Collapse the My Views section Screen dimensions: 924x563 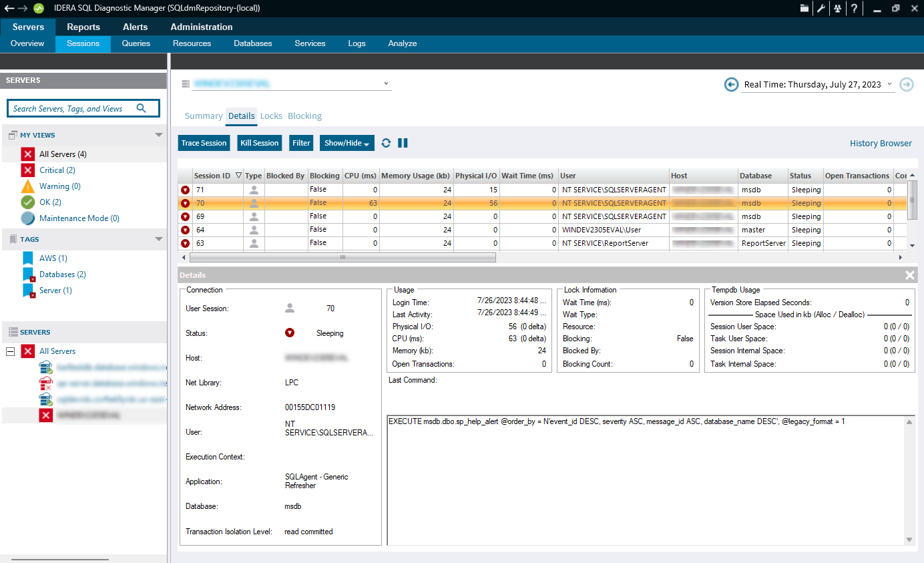pos(159,135)
